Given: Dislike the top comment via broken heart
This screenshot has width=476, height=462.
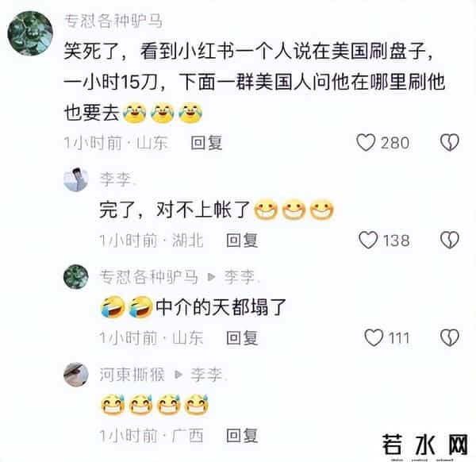Looking at the screenshot, I should pyautogui.click(x=450, y=142).
